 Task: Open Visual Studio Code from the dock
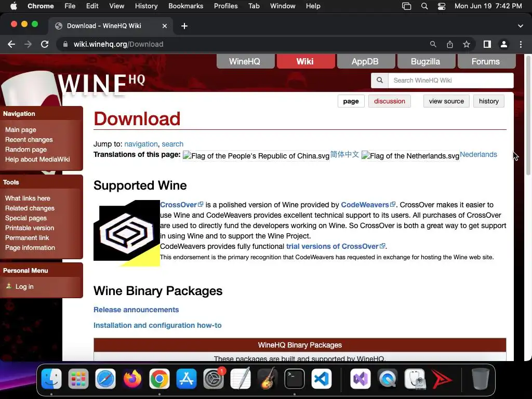(321, 379)
